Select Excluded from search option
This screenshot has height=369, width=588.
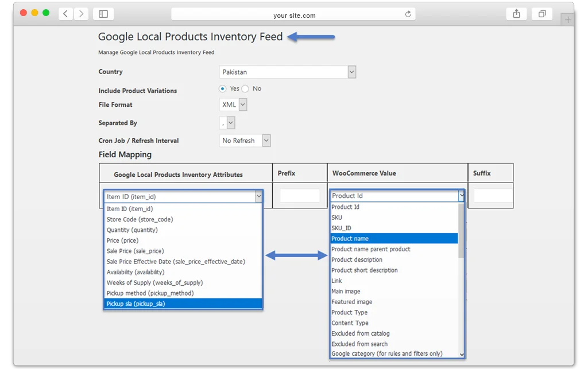coord(394,344)
